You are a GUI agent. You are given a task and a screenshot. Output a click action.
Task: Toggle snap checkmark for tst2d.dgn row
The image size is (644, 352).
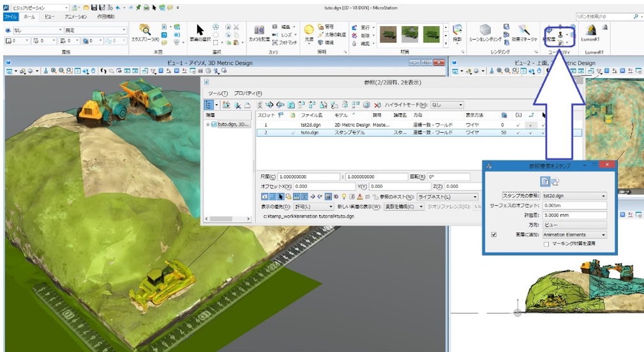click(x=531, y=125)
